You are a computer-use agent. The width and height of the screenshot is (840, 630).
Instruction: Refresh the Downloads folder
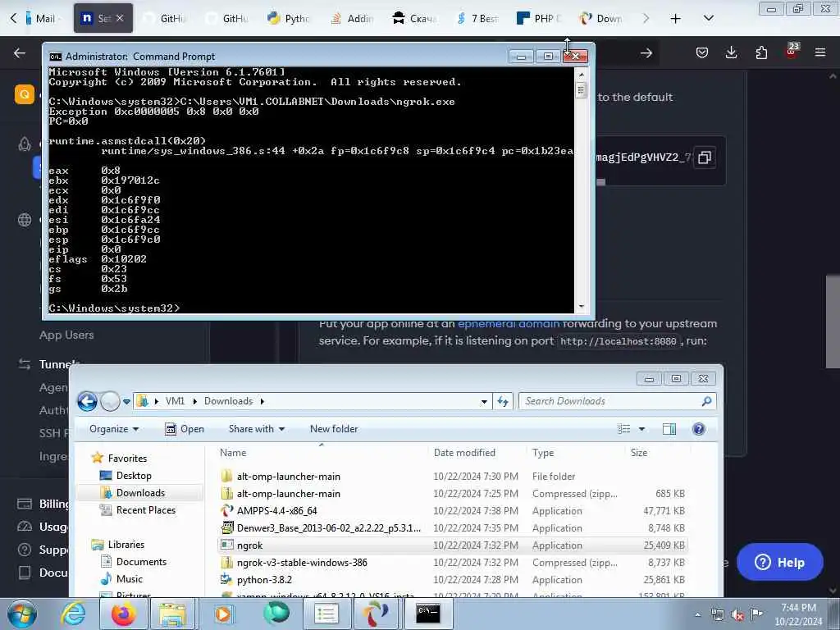pyautogui.click(x=503, y=401)
